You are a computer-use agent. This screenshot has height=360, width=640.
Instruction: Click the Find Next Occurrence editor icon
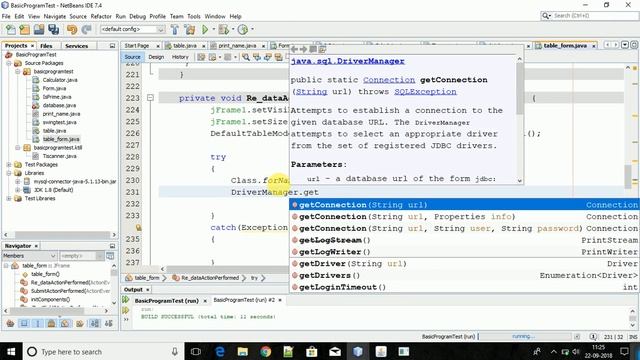[268, 57]
